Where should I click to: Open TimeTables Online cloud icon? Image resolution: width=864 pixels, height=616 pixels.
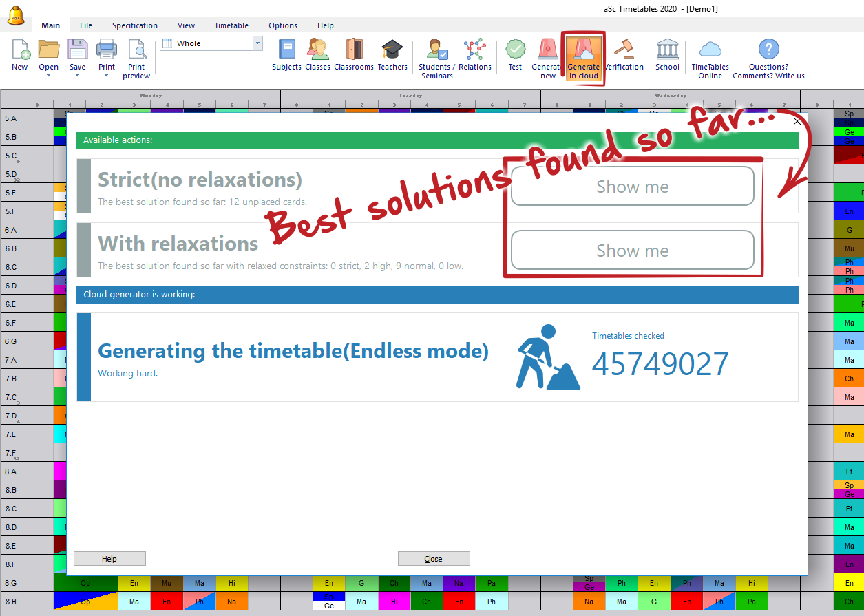click(710, 50)
